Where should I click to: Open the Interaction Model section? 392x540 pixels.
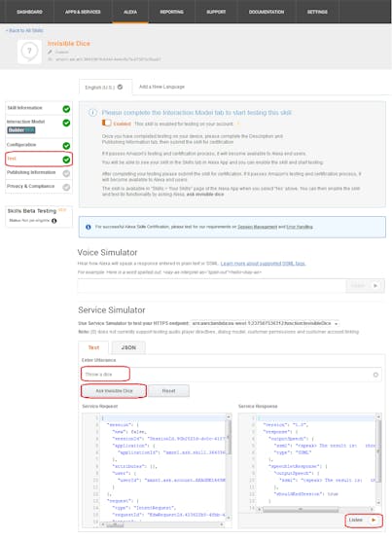pyautogui.click(x=26, y=122)
